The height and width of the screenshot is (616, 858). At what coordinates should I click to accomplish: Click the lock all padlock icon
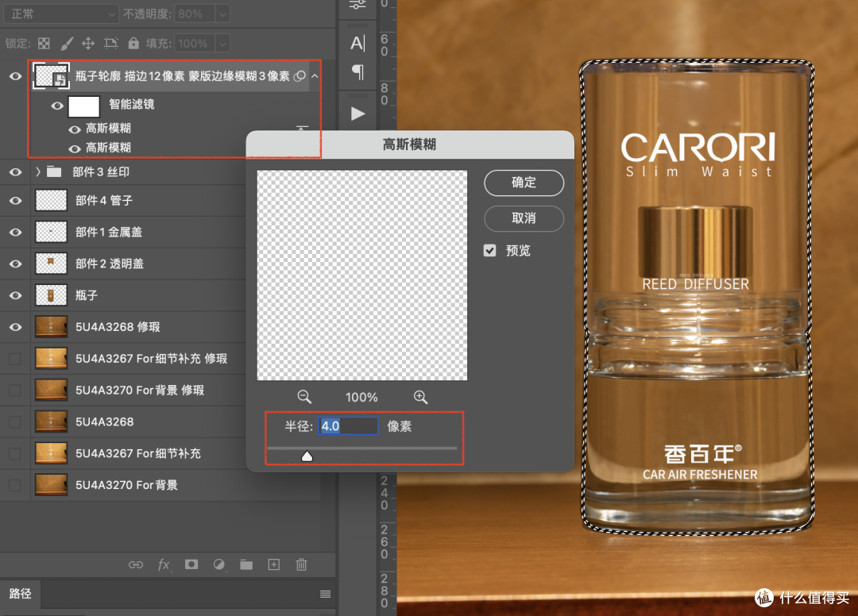[133, 43]
